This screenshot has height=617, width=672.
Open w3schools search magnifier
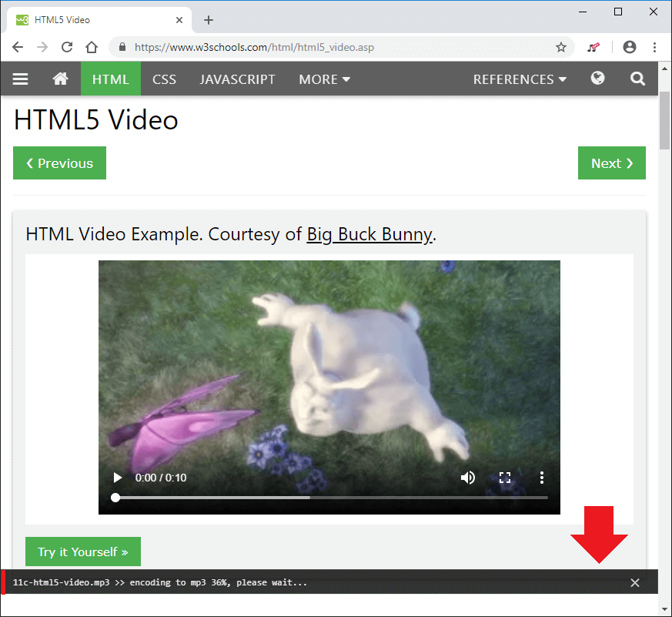[637, 79]
